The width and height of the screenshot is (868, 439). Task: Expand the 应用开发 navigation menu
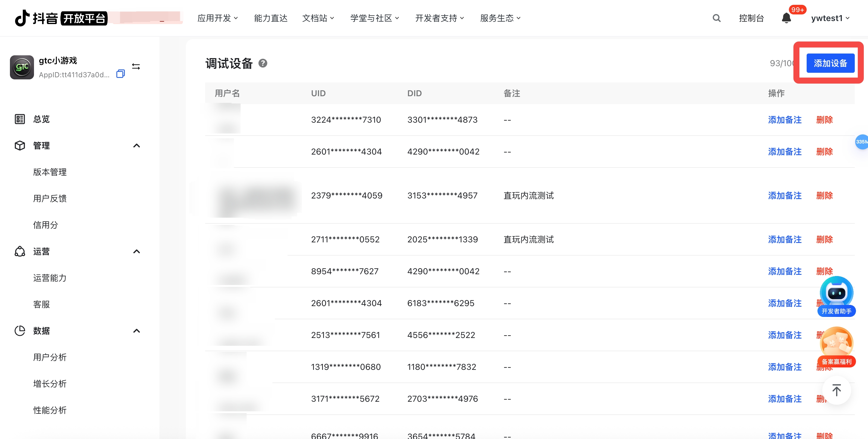(217, 18)
